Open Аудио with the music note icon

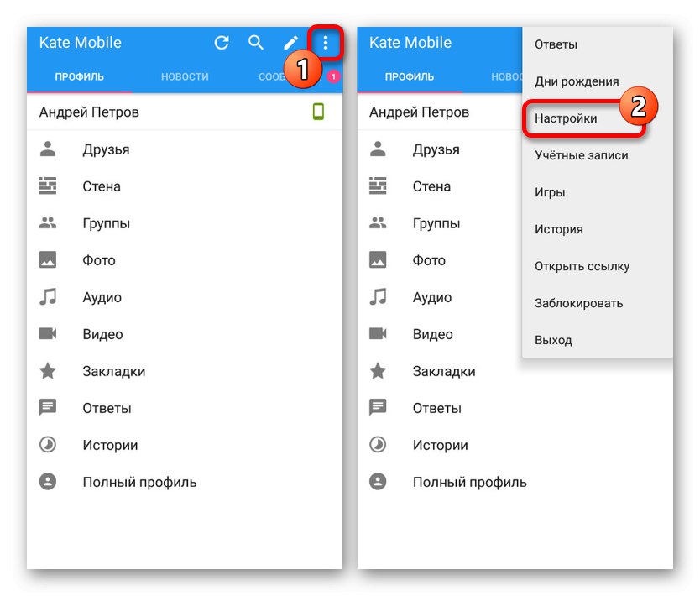tap(185, 297)
